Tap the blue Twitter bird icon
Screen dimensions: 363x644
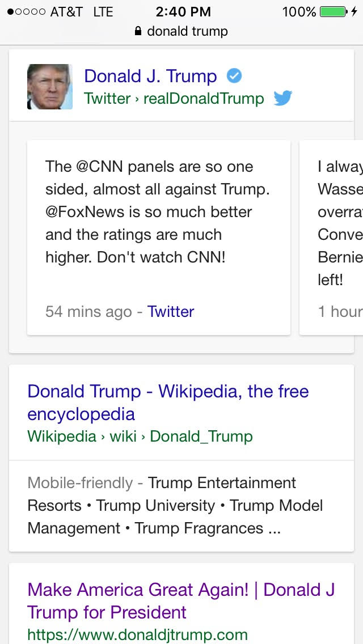coord(283,98)
